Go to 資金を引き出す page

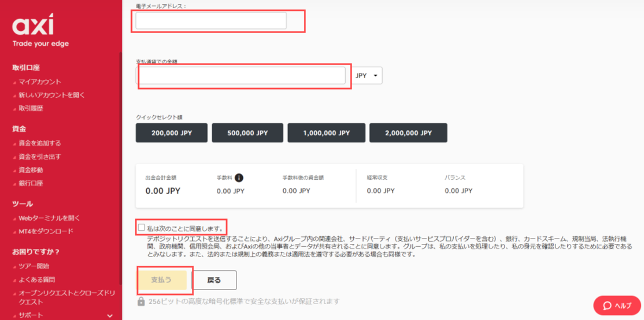pos(40,156)
